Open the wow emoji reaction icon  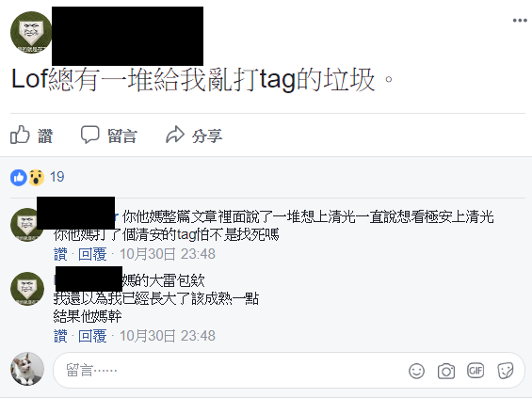coord(37,177)
